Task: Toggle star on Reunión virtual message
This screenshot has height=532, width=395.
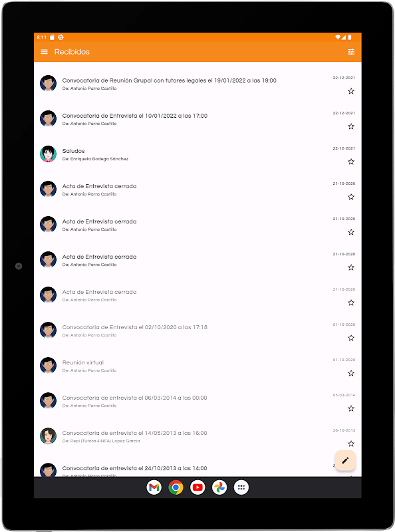Action: click(351, 373)
